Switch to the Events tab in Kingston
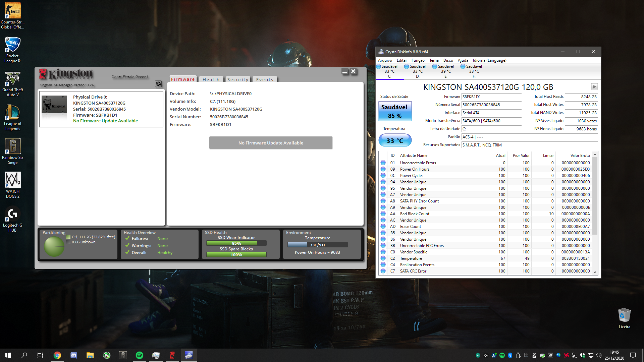The height and width of the screenshot is (362, 644). click(265, 79)
